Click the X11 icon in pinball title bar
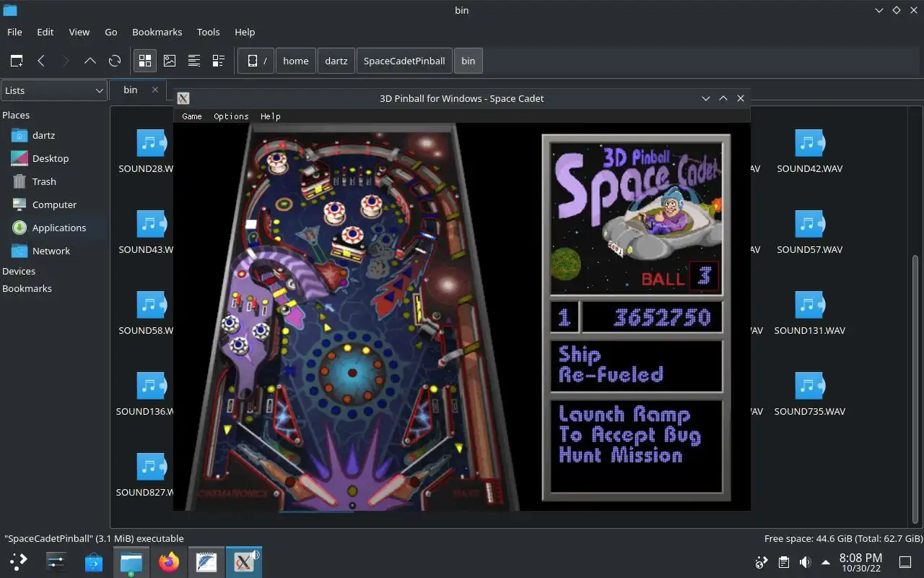This screenshot has width=924, height=578. tap(183, 98)
